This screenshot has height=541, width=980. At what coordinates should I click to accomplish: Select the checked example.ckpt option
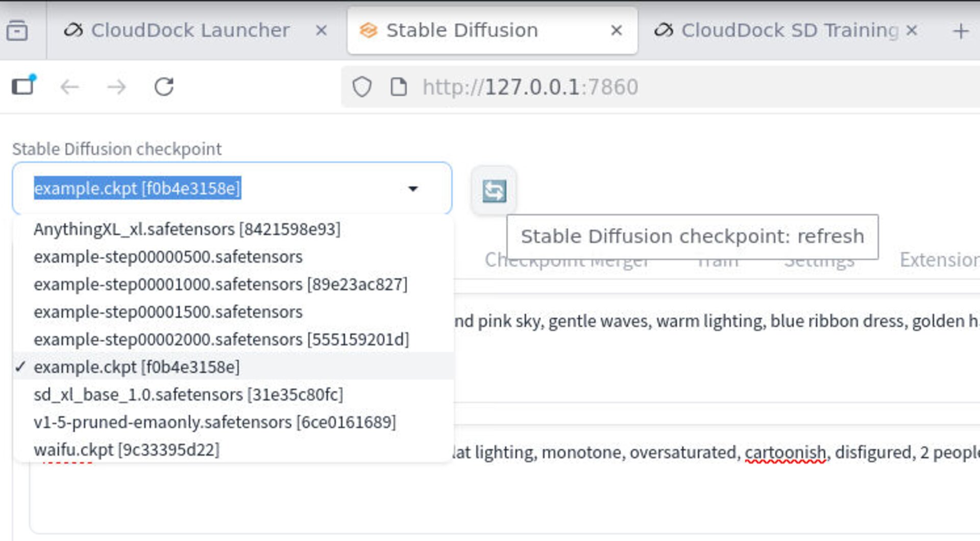(x=136, y=367)
